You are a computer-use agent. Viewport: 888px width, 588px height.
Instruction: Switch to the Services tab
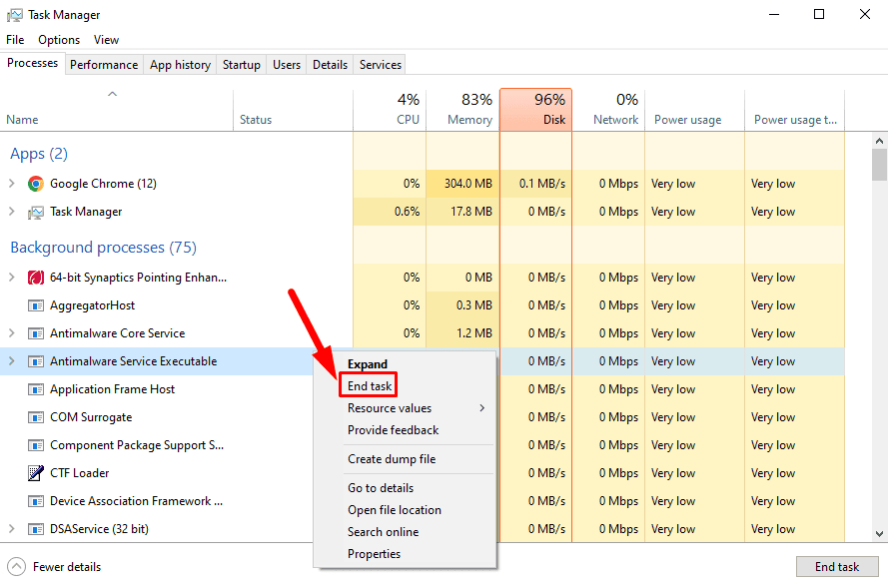(381, 65)
